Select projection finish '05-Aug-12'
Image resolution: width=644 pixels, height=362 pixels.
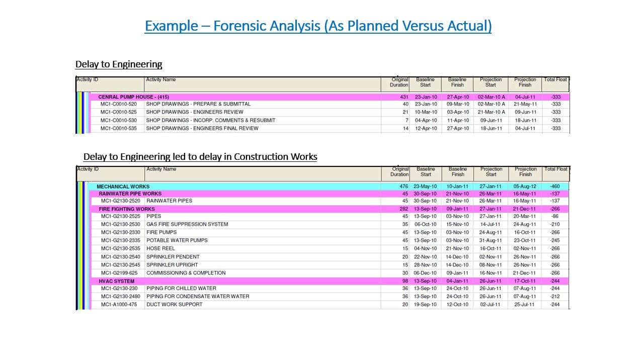click(x=525, y=187)
